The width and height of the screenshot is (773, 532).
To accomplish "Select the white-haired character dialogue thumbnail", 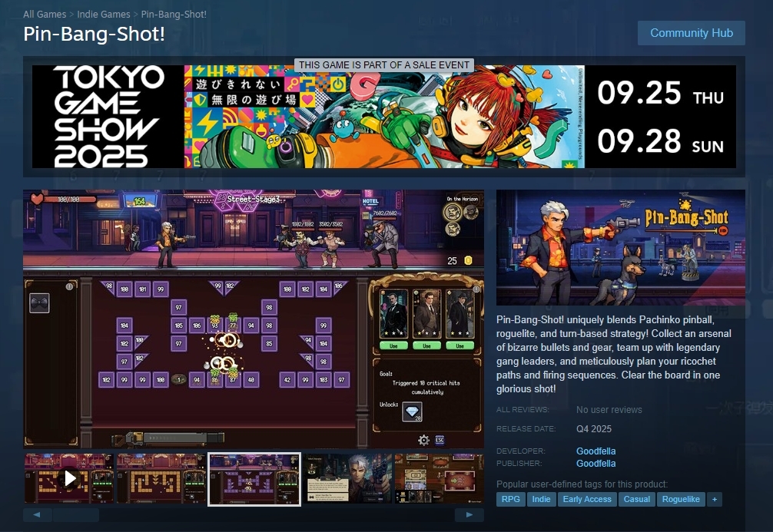I will (x=347, y=478).
